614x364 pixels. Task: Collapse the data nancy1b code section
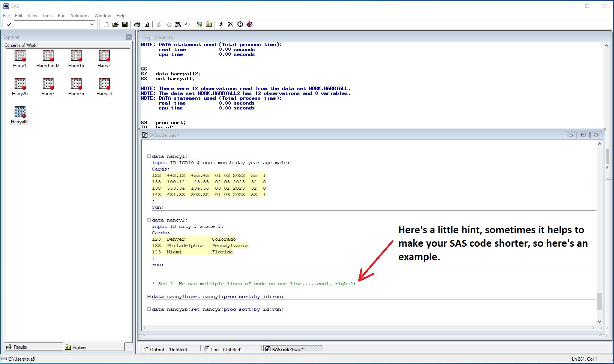[149, 297]
